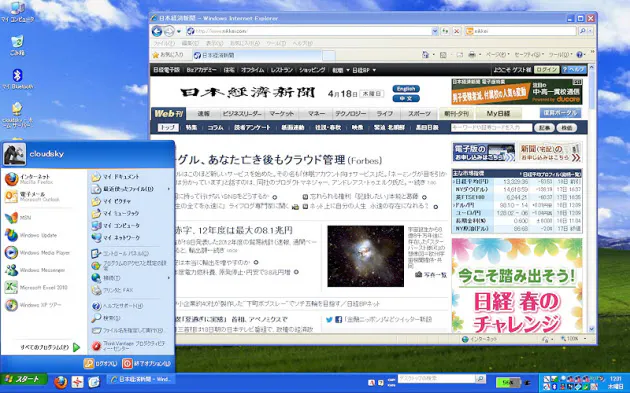Screen dimensions: 630x393
Task: Click the Twitter icon on the Nikkei page
Action: 329,320
